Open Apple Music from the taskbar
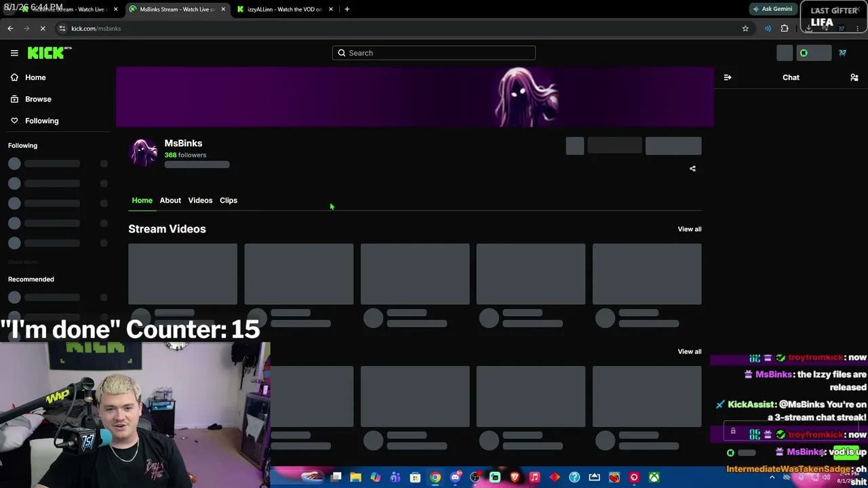The width and height of the screenshot is (868, 488). tap(534, 478)
